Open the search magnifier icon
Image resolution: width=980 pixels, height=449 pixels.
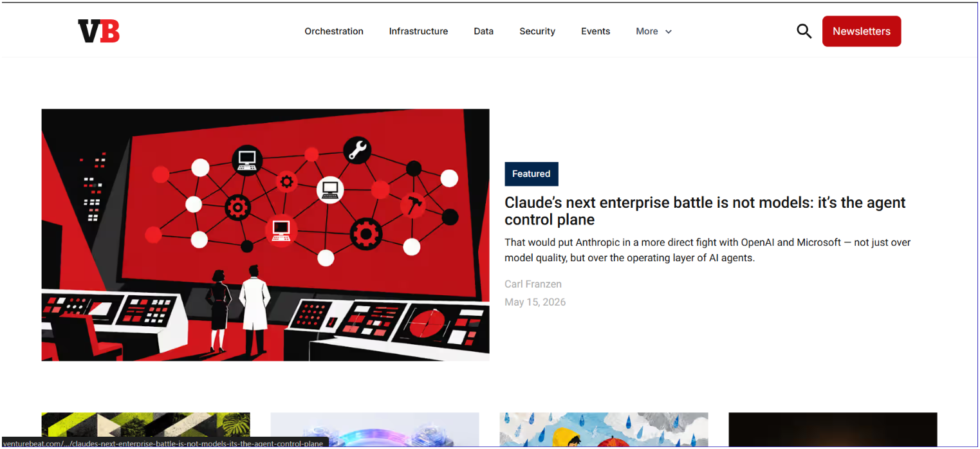tap(804, 31)
